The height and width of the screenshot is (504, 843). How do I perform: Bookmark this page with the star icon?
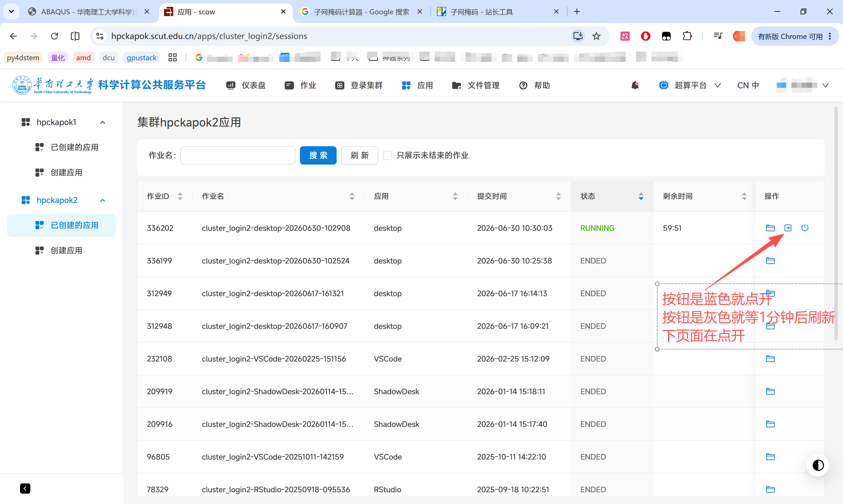pos(596,36)
